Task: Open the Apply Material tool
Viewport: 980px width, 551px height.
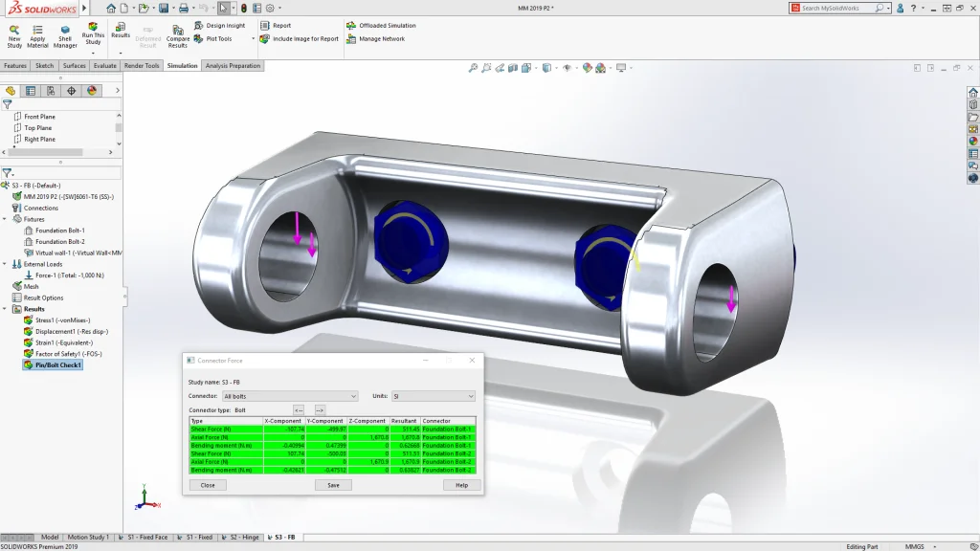Action: [x=37, y=29]
